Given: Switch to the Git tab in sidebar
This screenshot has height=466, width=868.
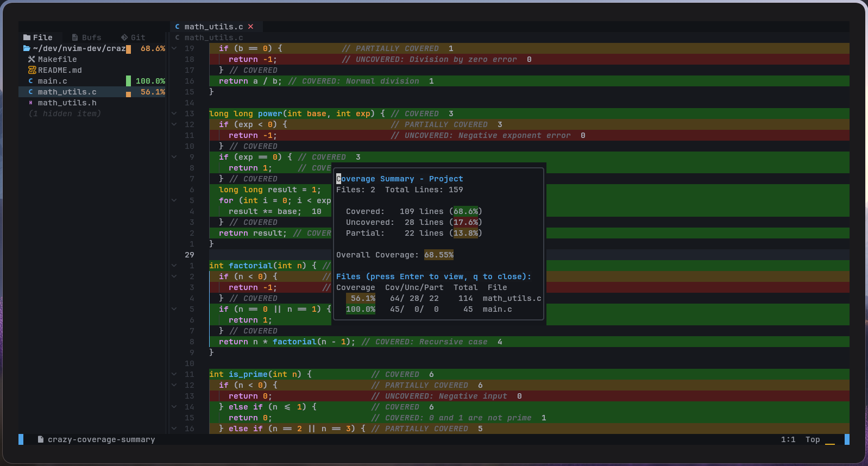Looking at the screenshot, I should (133, 37).
